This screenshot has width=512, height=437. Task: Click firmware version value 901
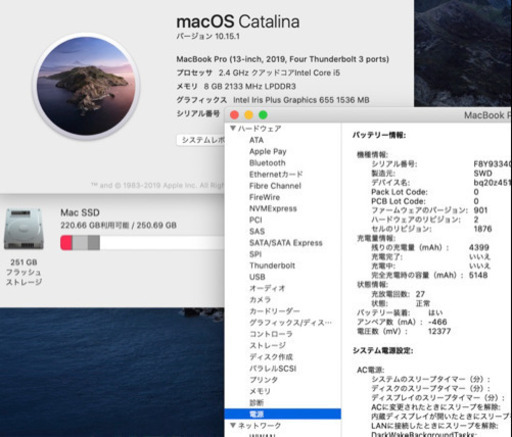tap(480, 210)
